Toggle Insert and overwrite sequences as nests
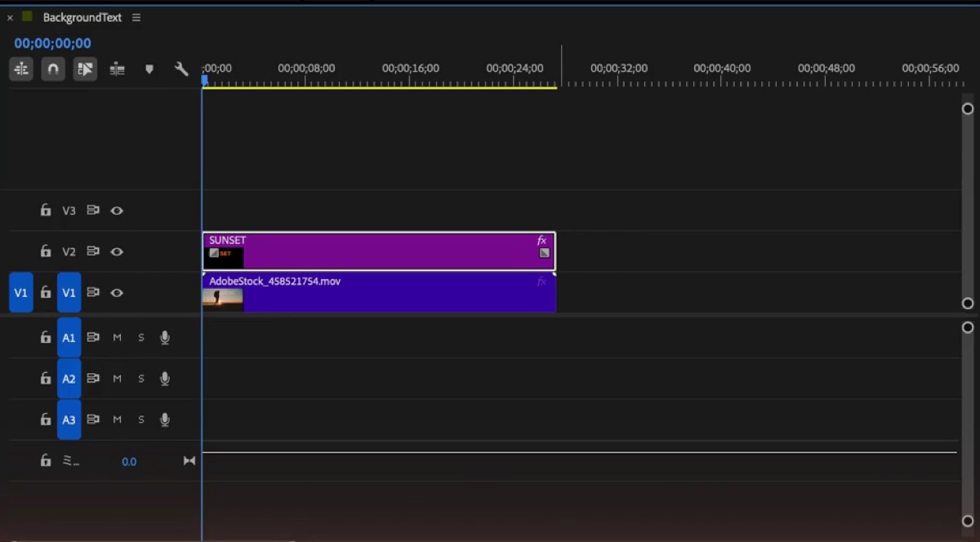Screen dimensions: 980x542 point(21,69)
